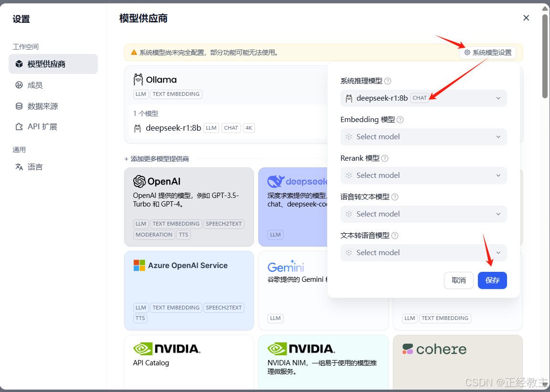The height and width of the screenshot is (392, 550).
Task: Click the NVIDIA NIM card logo
Action: coord(301,349)
